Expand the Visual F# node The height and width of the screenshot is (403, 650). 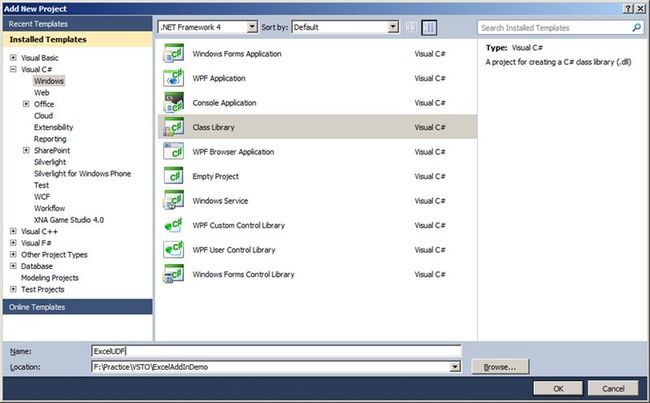click(x=13, y=243)
